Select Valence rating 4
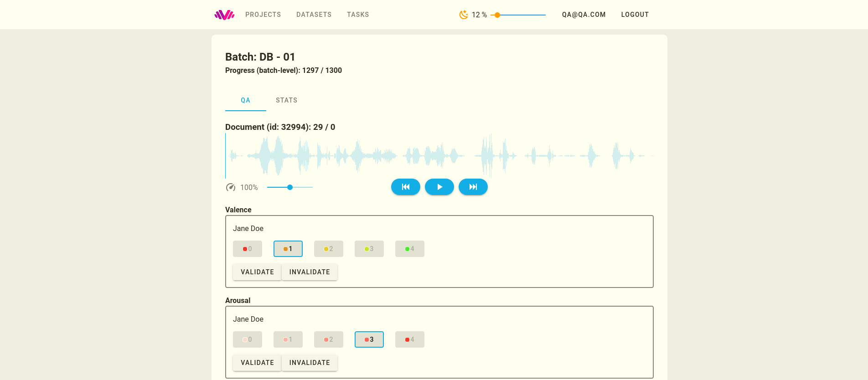This screenshot has width=868, height=380. (x=410, y=249)
